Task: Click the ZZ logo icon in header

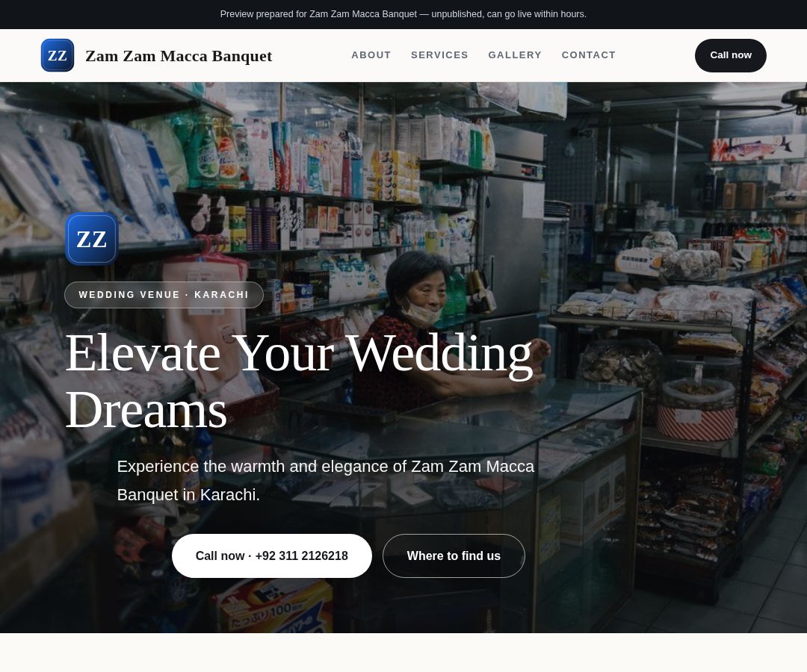Action: click(x=57, y=55)
